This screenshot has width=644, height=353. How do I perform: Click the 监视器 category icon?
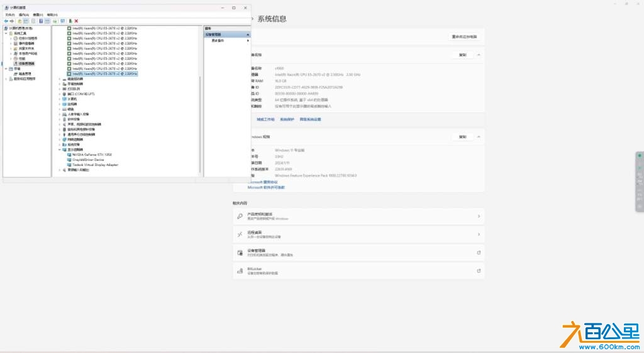pos(65,104)
